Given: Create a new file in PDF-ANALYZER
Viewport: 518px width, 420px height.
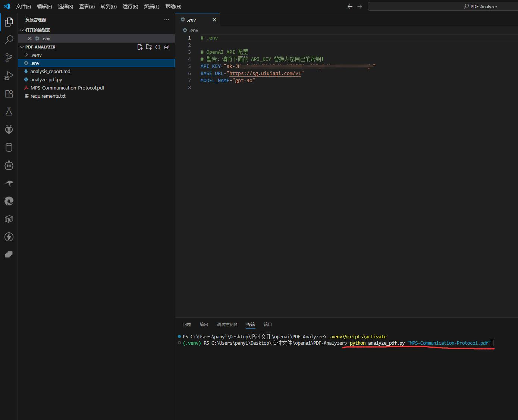Looking at the screenshot, I should coord(140,47).
